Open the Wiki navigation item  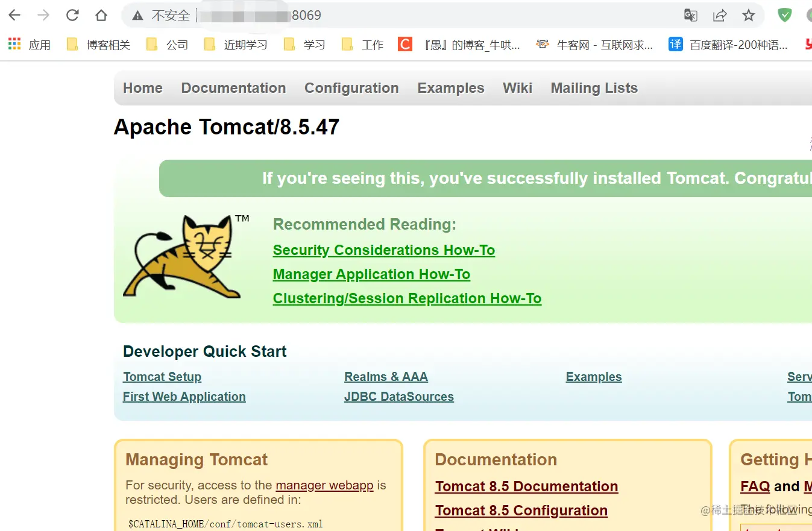(x=517, y=88)
